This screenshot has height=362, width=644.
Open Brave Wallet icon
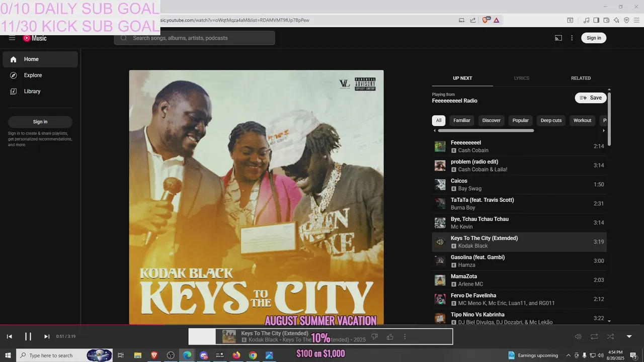(x=606, y=20)
